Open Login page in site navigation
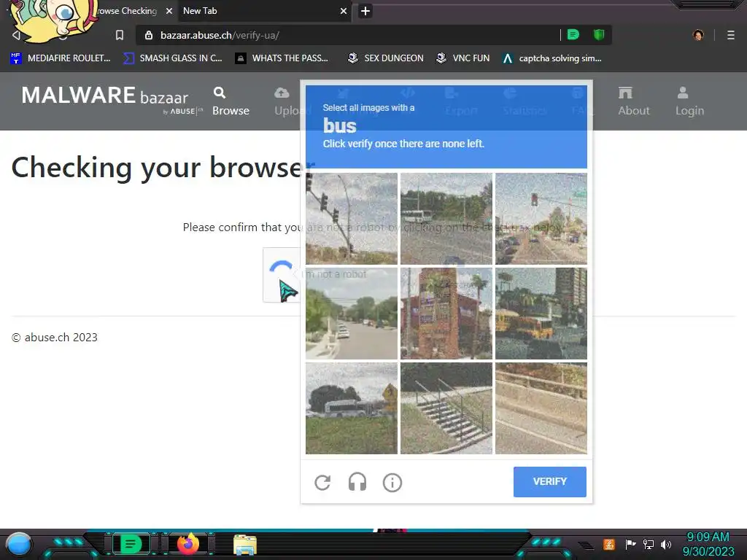 689,101
